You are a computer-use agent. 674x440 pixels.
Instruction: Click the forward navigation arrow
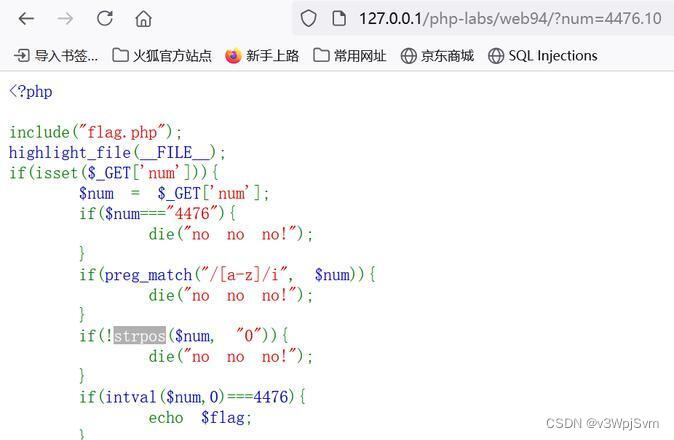65,18
